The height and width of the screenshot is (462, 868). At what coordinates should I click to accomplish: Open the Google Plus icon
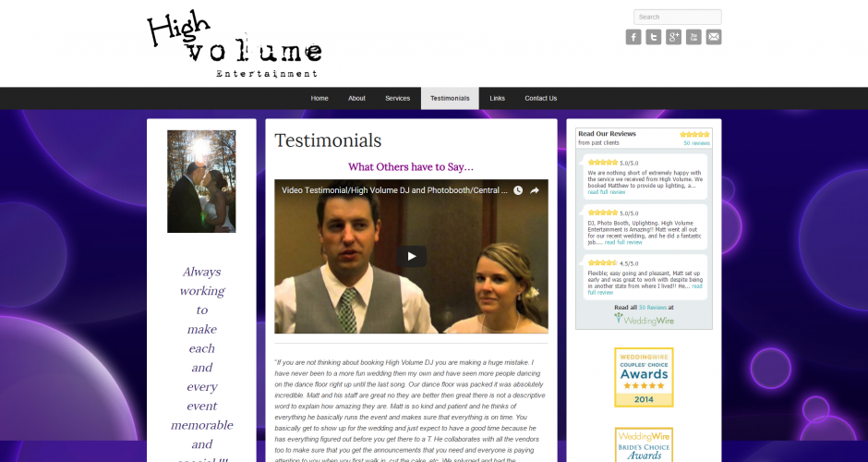[674, 37]
